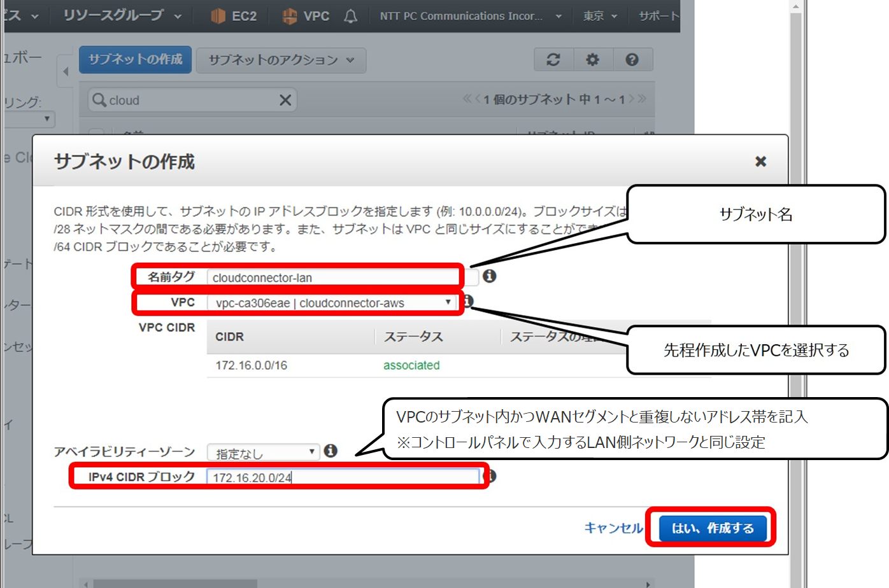
Task: Click the create subnet button in toolbar
Action: coord(135,59)
